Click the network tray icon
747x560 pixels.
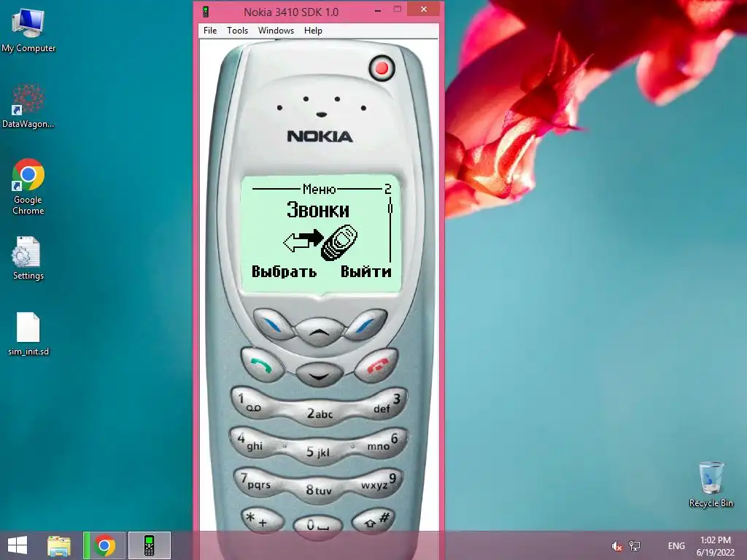(635, 545)
